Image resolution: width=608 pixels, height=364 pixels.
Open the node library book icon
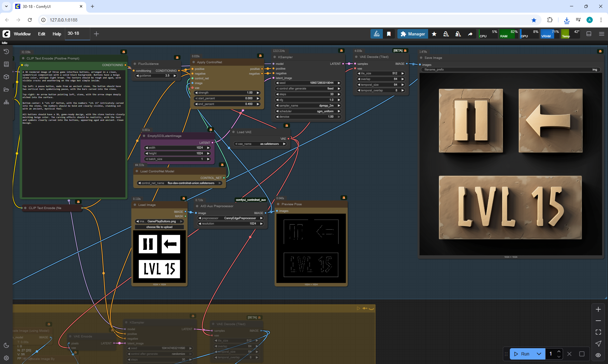click(x=6, y=64)
